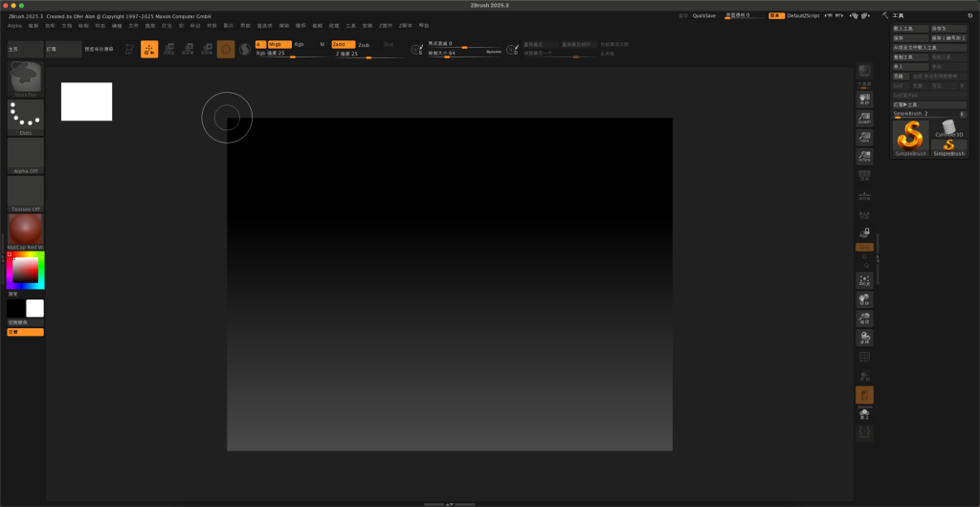980x507 pixels.
Task: Select the black secondary color swatch
Action: coord(15,308)
